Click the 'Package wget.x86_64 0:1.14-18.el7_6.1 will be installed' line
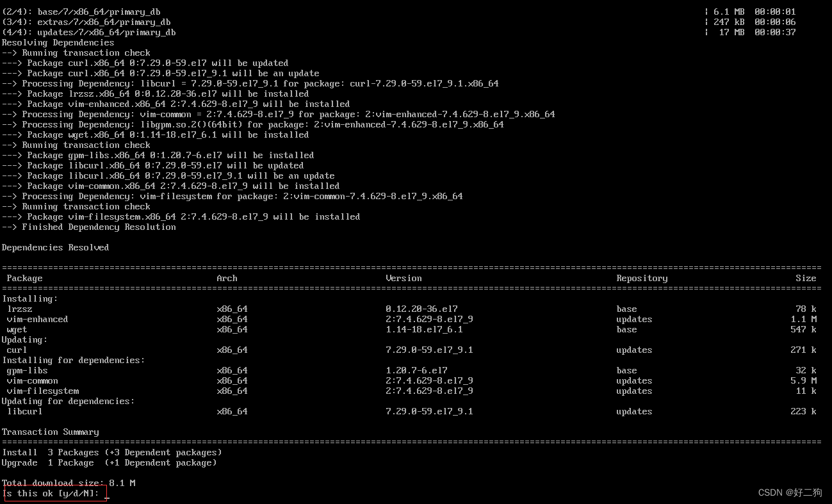The height and width of the screenshot is (504, 832). tap(155, 135)
